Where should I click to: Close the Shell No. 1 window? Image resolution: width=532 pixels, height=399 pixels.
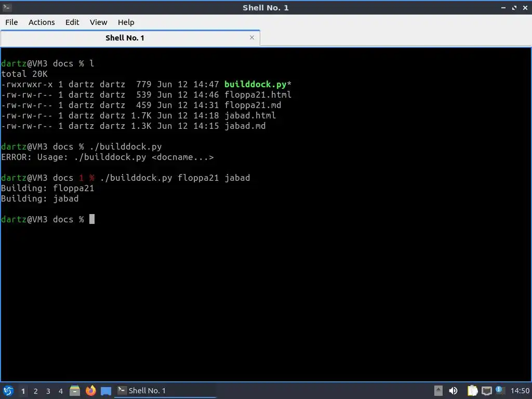coord(525,7)
